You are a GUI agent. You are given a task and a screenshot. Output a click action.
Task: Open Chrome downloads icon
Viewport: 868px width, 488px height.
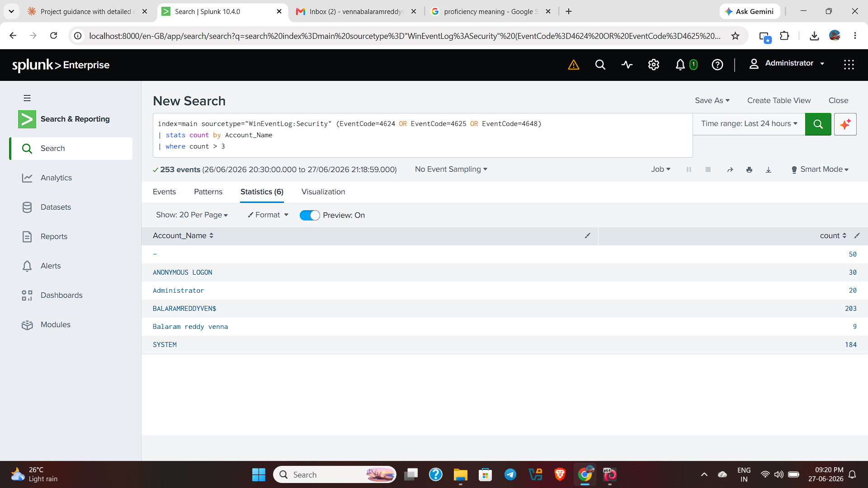814,36
